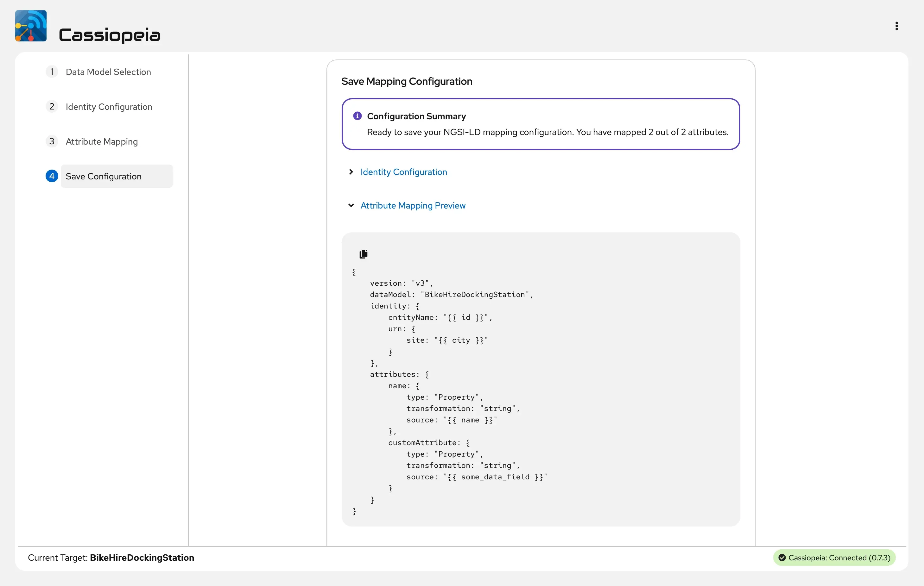Click the BikeHireDockingStation current target text
Viewport: 924px width, 586px height.
click(142, 558)
